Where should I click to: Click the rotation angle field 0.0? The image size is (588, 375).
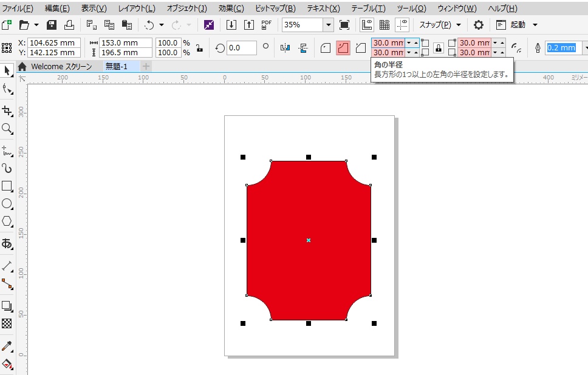pyautogui.click(x=242, y=47)
